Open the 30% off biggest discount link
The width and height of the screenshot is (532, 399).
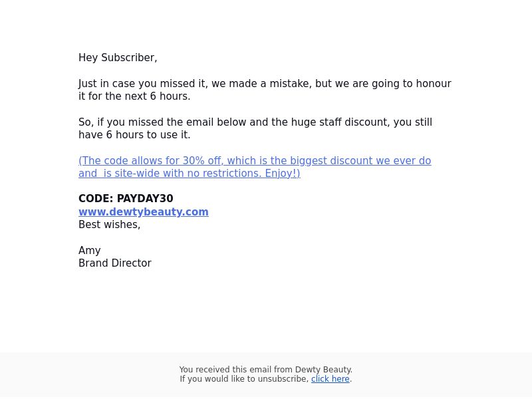coord(255,160)
